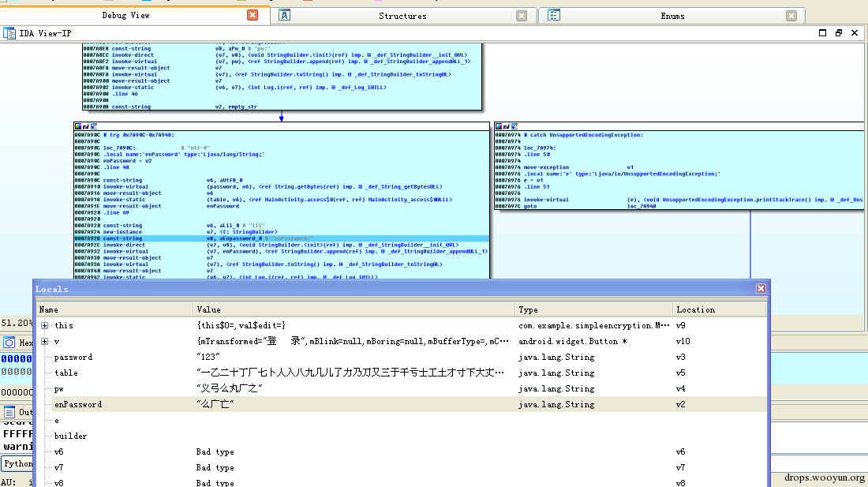Switch to the Structures tab
This screenshot has width=868, height=487.
403,16
